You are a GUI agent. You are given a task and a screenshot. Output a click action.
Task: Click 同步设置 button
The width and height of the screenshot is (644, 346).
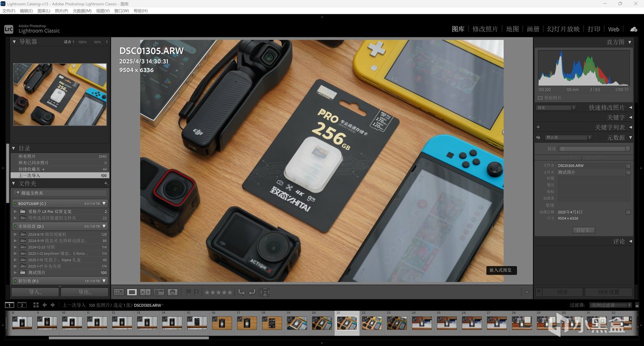[608, 292]
